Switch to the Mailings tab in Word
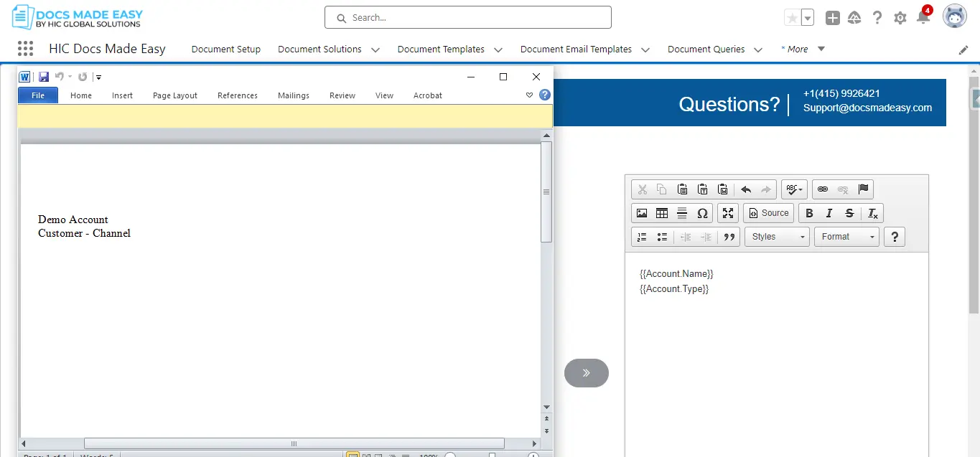The image size is (980, 457). 294,95
